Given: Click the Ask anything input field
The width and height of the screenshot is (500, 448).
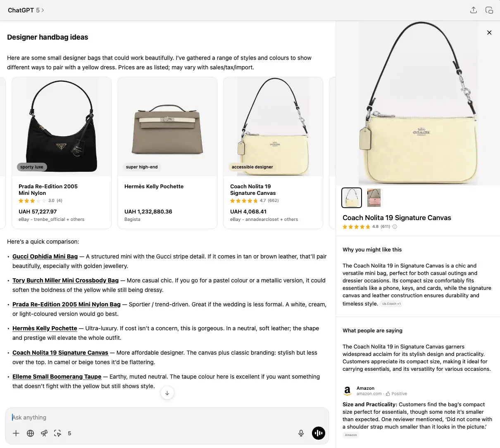Looking at the screenshot, I should 167,417.
